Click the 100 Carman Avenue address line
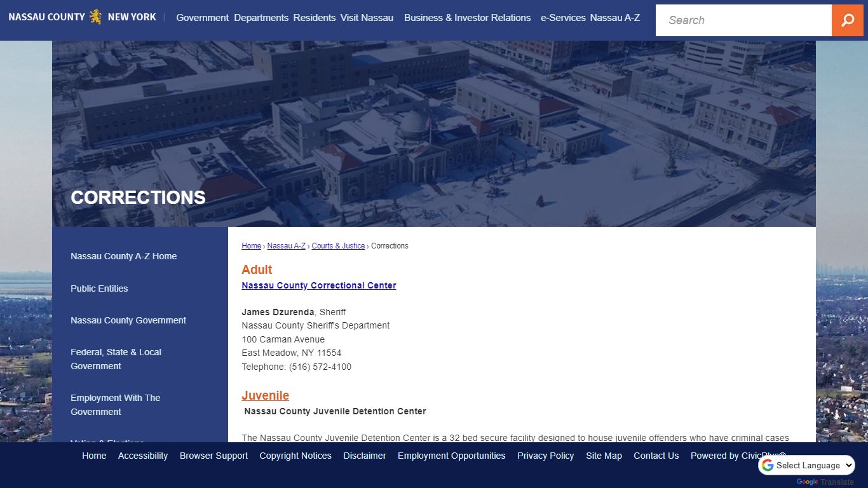 [283, 339]
